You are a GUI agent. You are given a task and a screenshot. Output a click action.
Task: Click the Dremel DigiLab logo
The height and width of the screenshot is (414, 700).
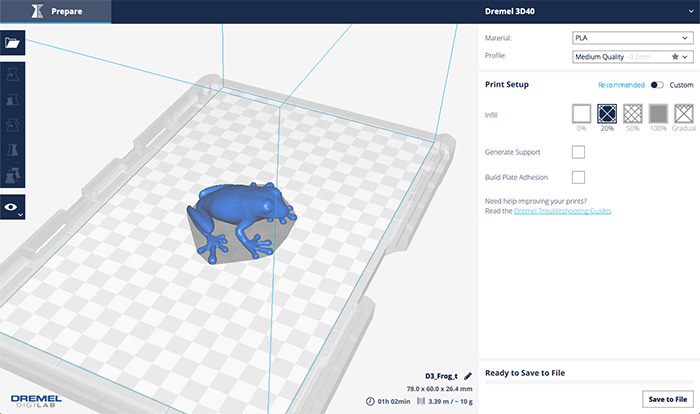pyautogui.click(x=36, y=401)
